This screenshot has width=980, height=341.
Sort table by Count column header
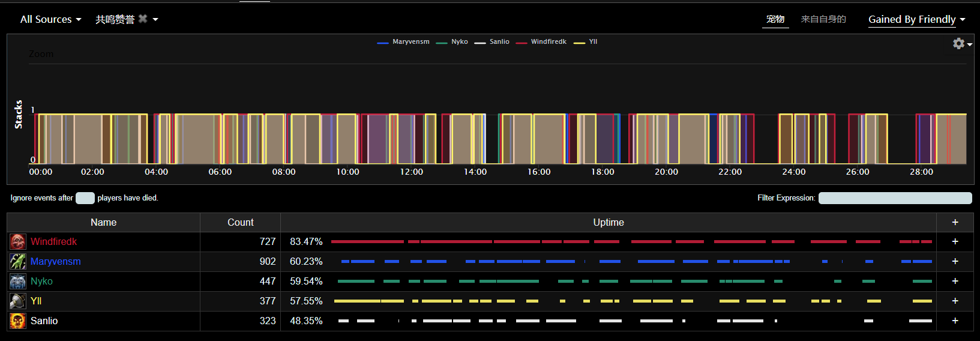[240, 222]
